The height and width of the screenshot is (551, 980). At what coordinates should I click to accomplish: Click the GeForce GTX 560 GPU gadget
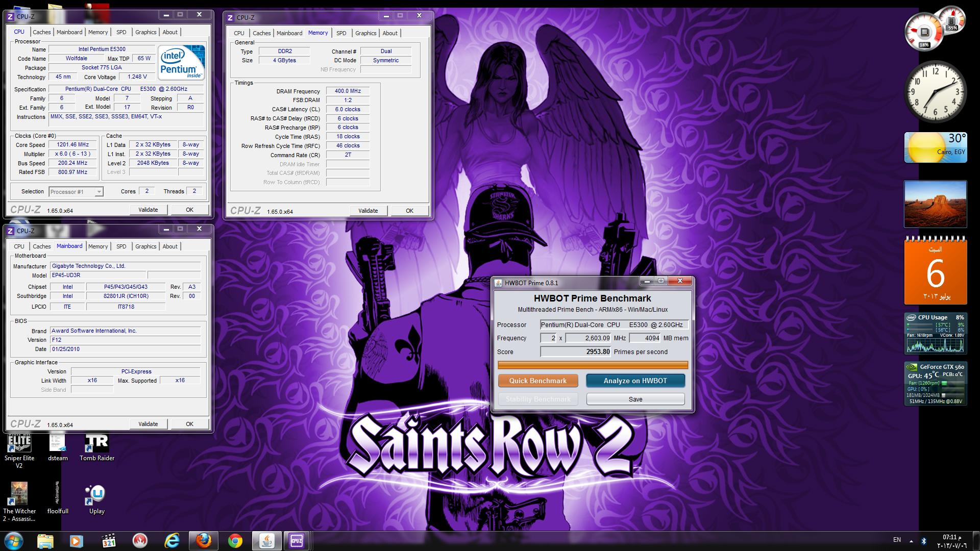tap(935, 384)
